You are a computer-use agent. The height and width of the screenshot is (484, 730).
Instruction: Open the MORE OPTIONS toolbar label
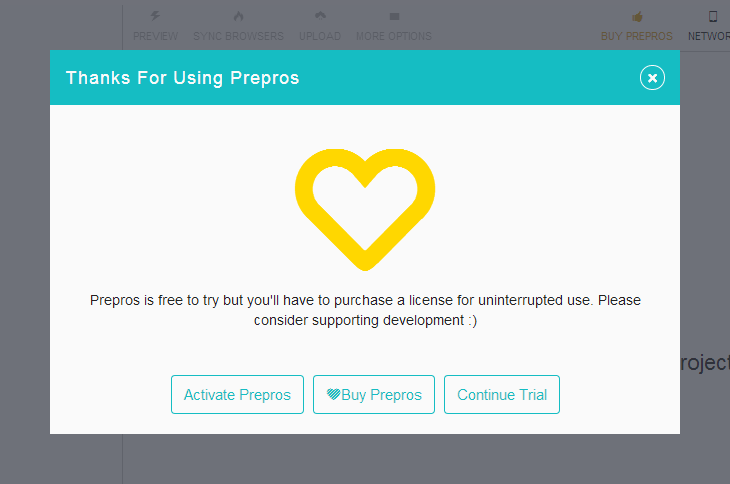pos(394,36)
